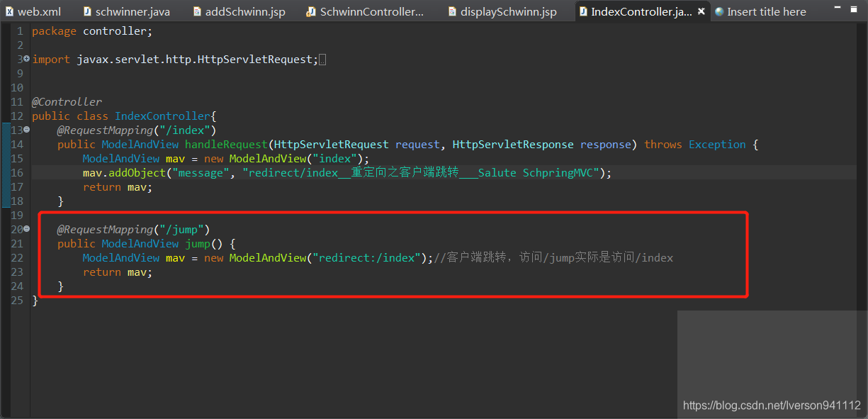Click the globe icon on Insert title here tab
This screenshot has height=419, width=868.
point(719,12)
